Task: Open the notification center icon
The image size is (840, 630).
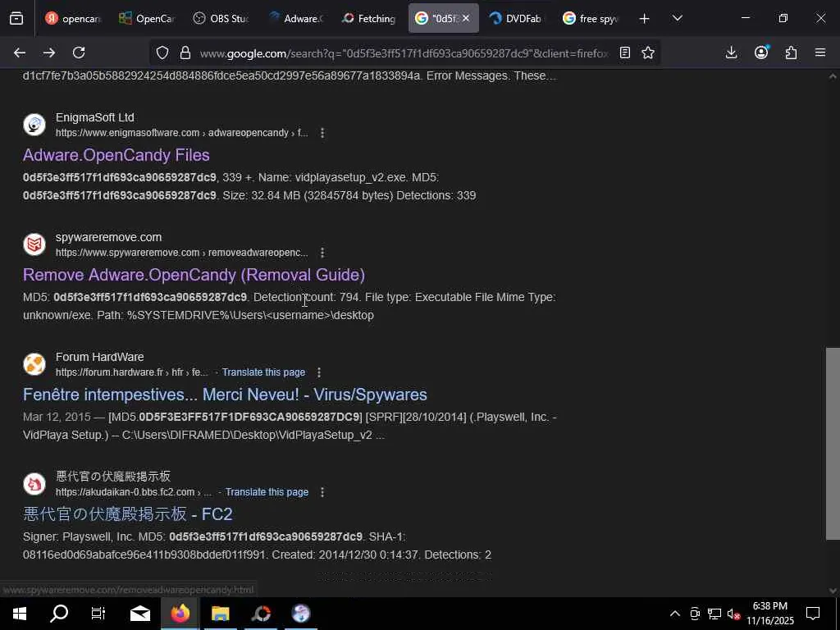Action: coord(813,614)
